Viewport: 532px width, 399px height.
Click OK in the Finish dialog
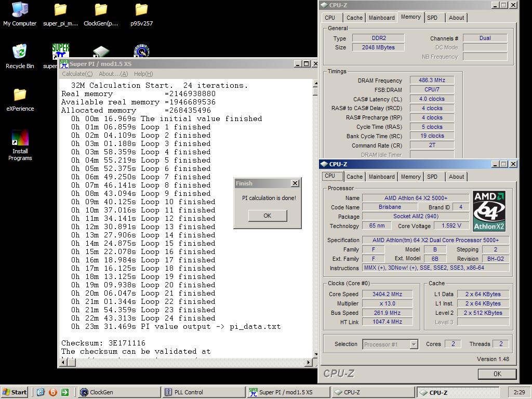pos(268,216)
